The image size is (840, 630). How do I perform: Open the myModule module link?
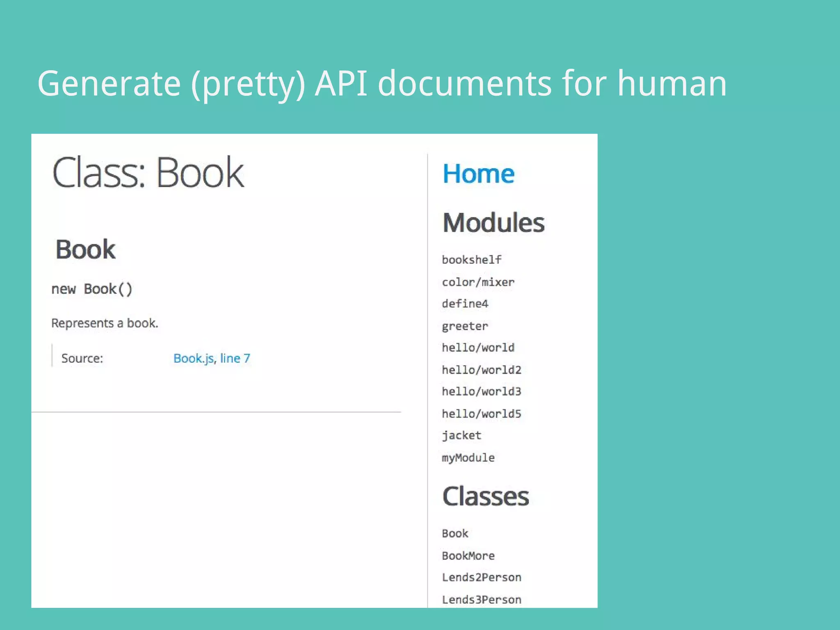(468, 457)
